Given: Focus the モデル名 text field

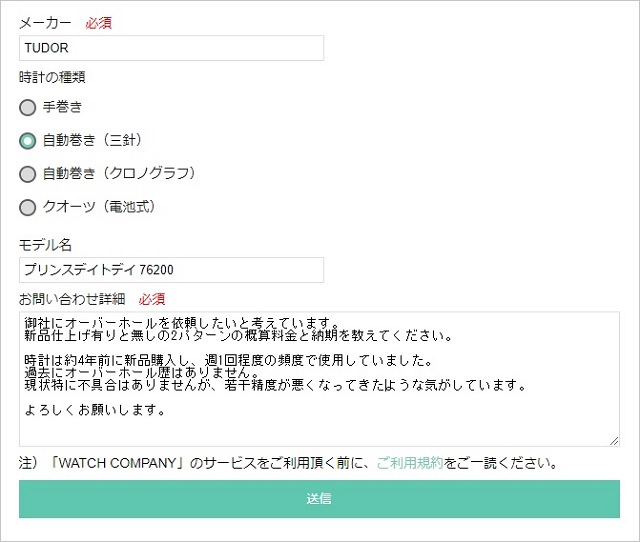Looking at the screenshot, I should (x=171, y=270).
